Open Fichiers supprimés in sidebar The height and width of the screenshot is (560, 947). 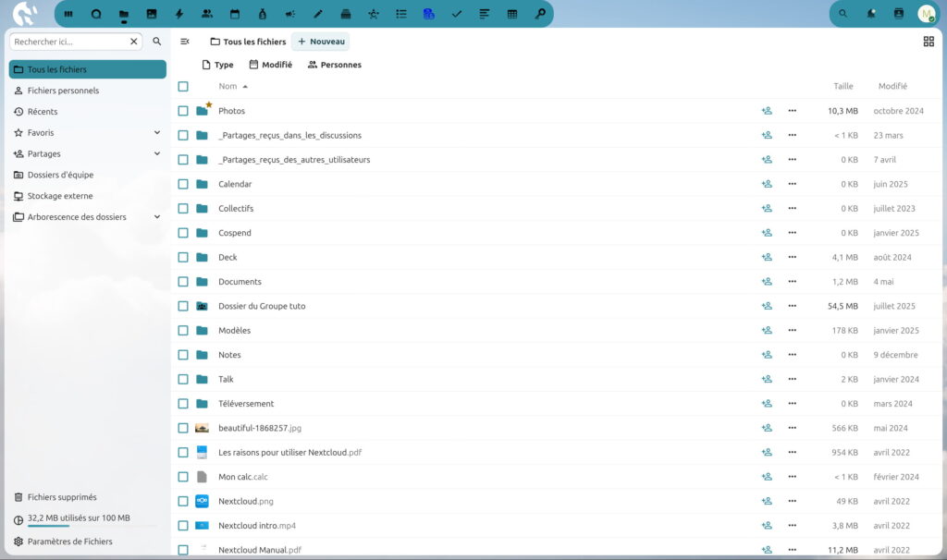coord(88,497)
